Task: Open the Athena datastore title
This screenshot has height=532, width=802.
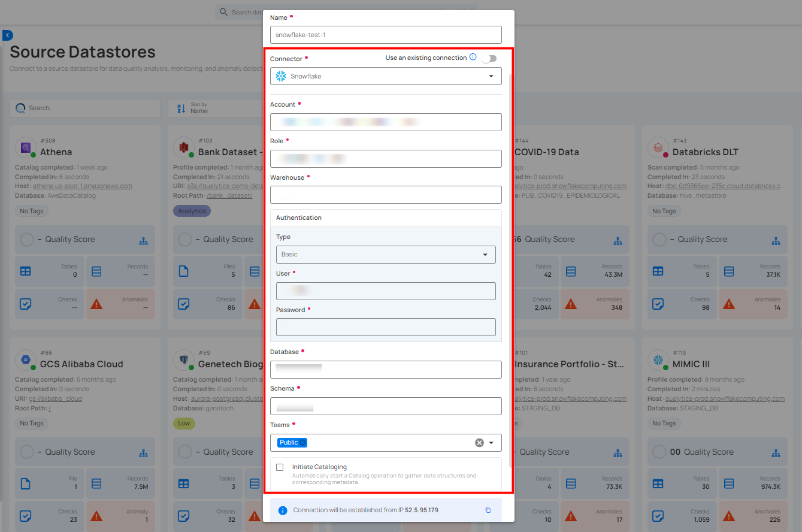Action: (56, 152)
